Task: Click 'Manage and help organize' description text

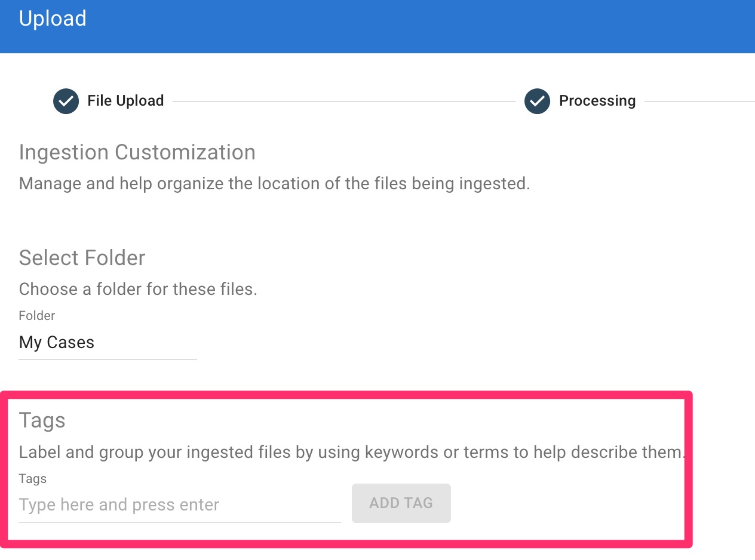Action: pos(275,183)
